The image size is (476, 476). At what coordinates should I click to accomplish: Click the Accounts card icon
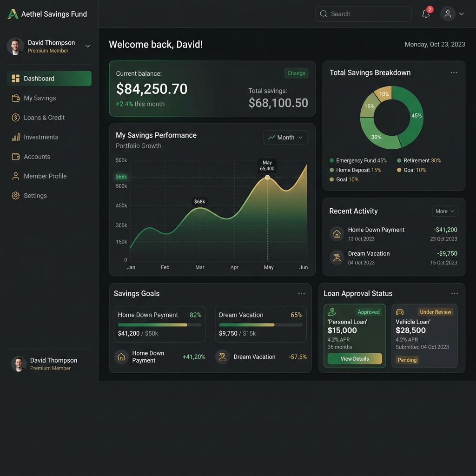pyautogui.click(x=15, y=157)
